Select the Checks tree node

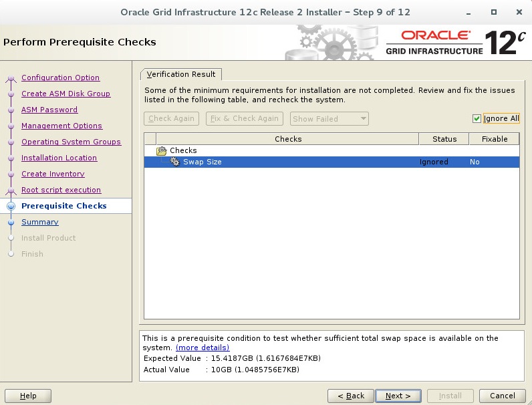[183, 150]
